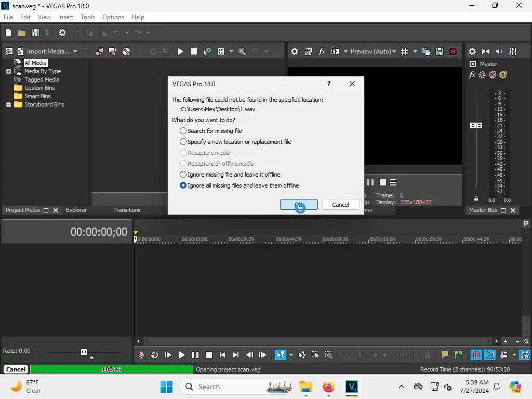Click the playback Rate slider handle
The height and width of the screenshot is (399, 532).
pos(84,352)
